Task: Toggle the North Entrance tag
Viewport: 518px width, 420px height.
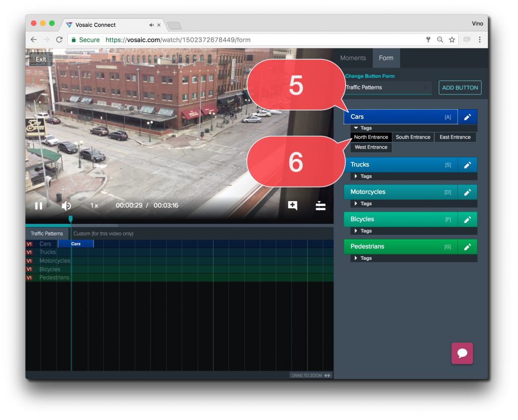Action: (x=371, y=137)
